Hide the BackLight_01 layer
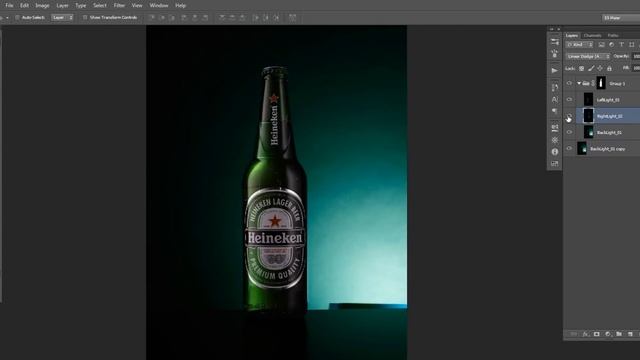 [569, 132]
